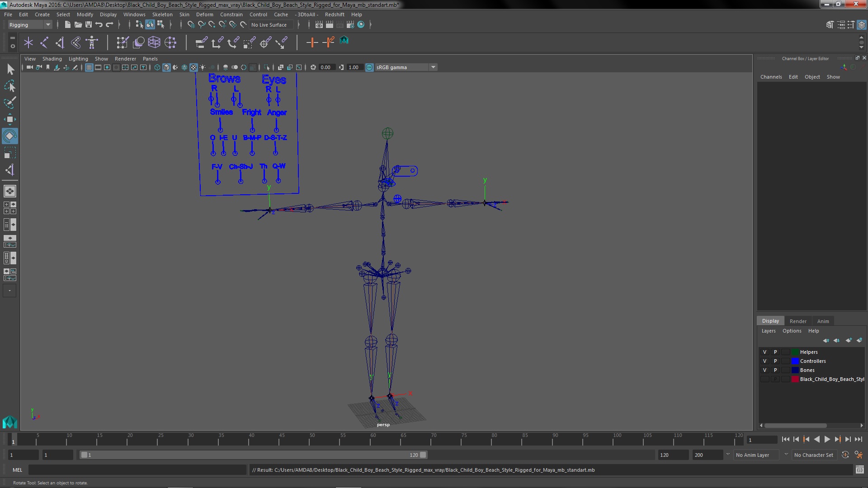The height and width of the screenshot is (488, 868).
Task: Click the play forwards button
Action: point(827,439)
